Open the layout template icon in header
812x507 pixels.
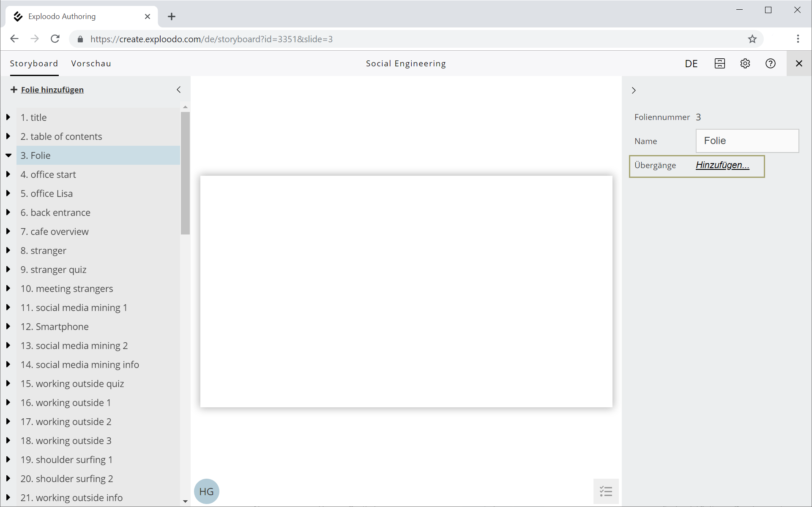click(x=719, y=63)
